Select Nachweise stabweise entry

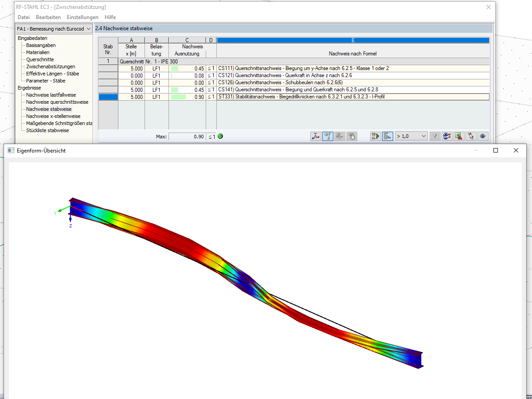[49, 109]
